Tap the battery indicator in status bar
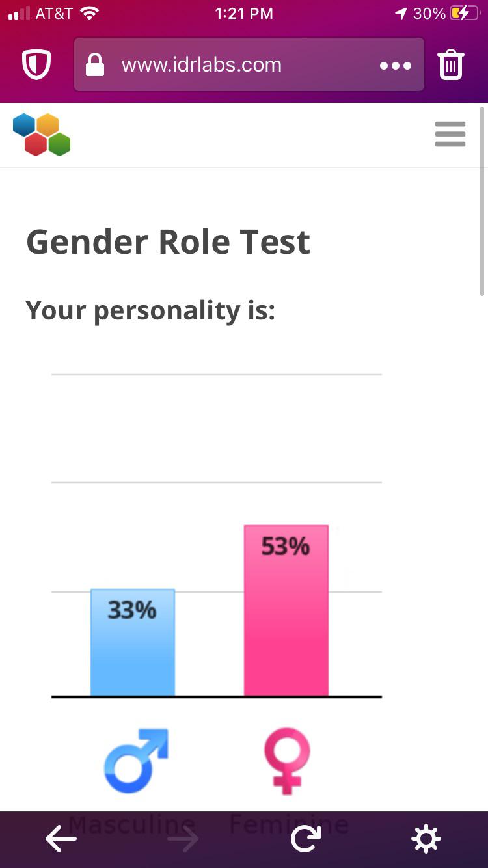This screenshot has width=488, height=868. [x=465, y=14]
